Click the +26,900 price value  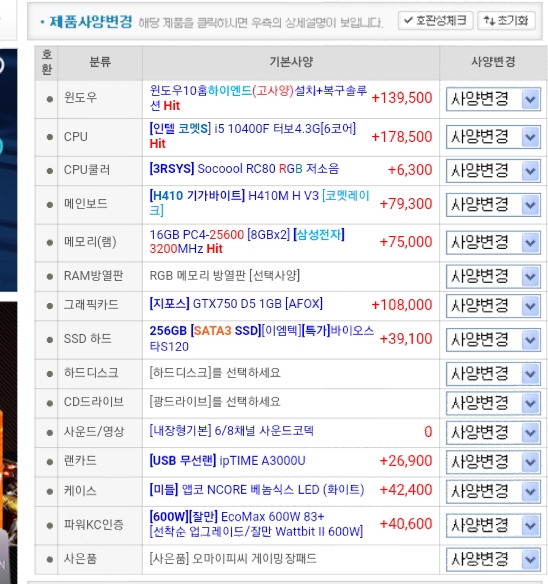(x=406, y=461)
